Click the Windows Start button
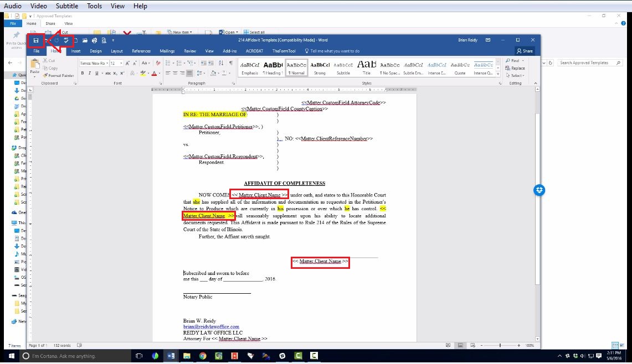Screen dimensions: 632x364 [11, 356]
